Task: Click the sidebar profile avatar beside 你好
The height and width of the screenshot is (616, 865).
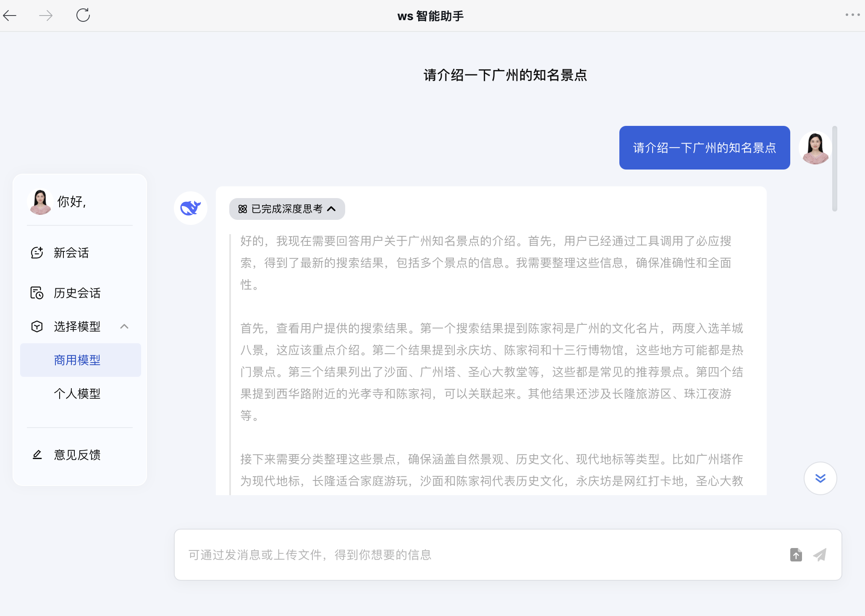Action: point(40,202)
